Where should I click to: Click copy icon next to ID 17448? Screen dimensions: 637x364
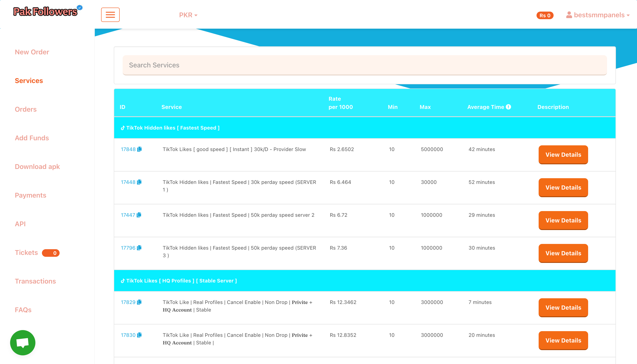tap(139, 182)
